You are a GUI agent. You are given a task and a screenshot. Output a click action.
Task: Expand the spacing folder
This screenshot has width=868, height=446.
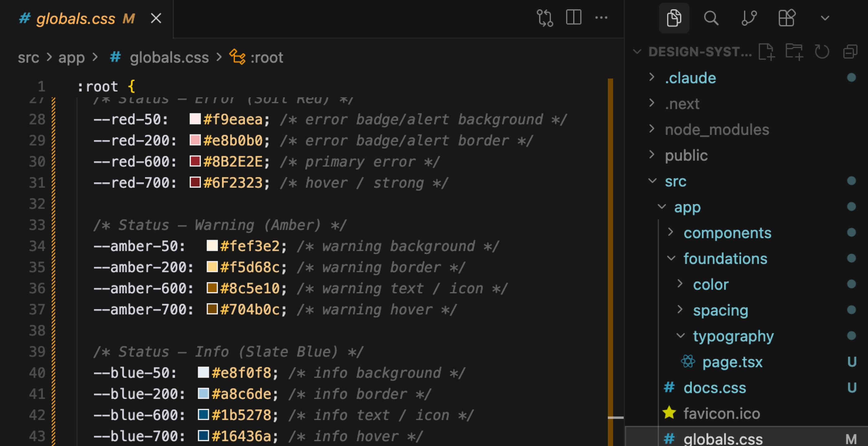746,310
